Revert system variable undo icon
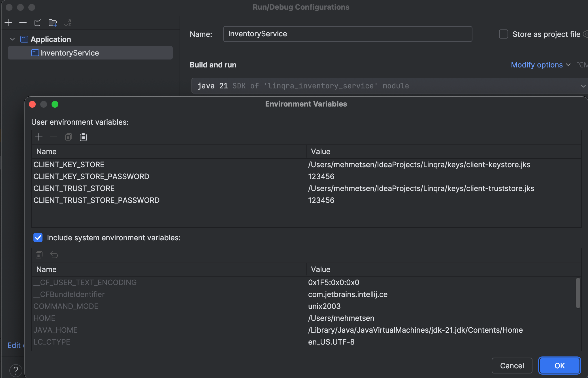The width and height of the screenshot is (588, 378). click(54, 255)
